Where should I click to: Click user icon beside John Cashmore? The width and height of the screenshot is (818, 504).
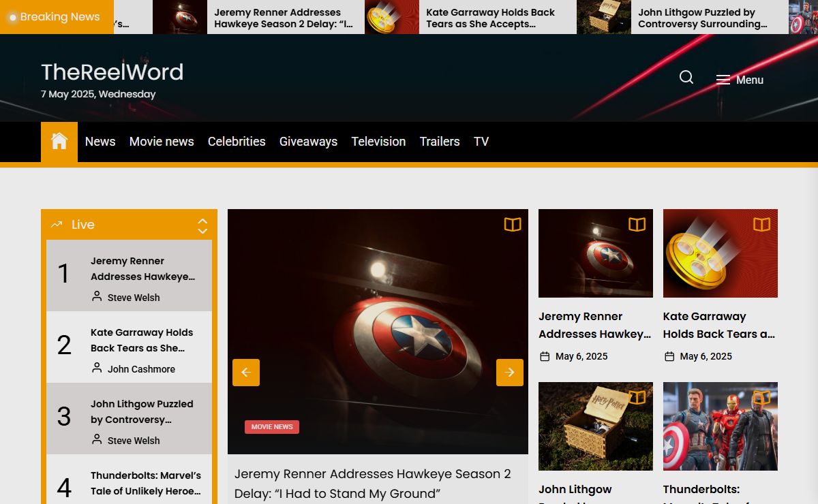tap(97, 368)
